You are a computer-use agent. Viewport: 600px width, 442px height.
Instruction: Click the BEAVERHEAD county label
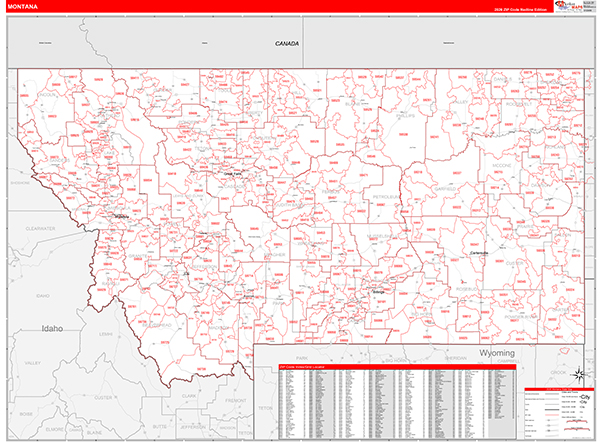pyautogui.click(x=157, y=325)
